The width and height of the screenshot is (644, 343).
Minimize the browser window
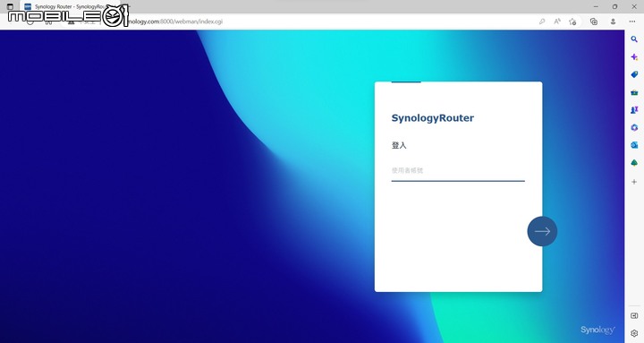pyautogui.click(x=596, y=6)
